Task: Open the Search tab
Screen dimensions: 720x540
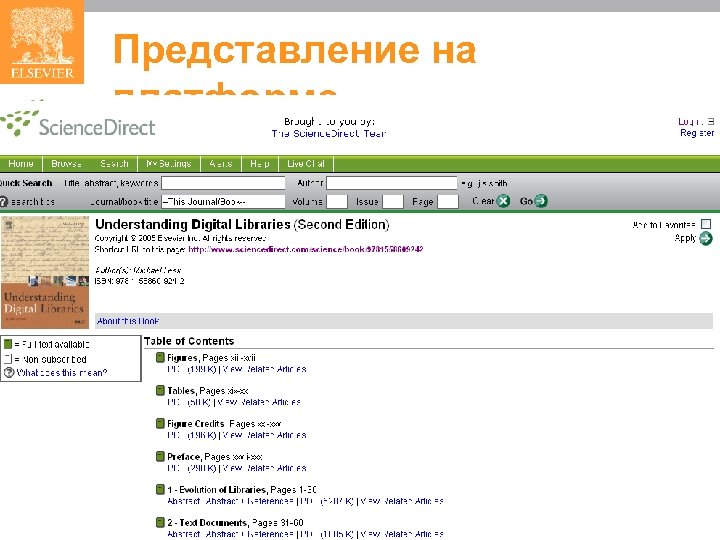Action: (x=114, y=163)
